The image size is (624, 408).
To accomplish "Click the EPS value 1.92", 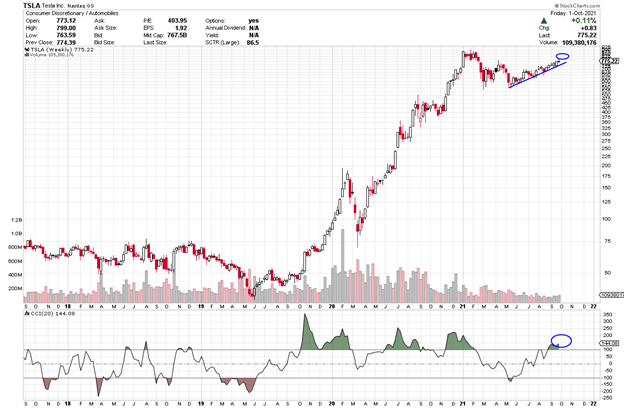I will [181, 28].
